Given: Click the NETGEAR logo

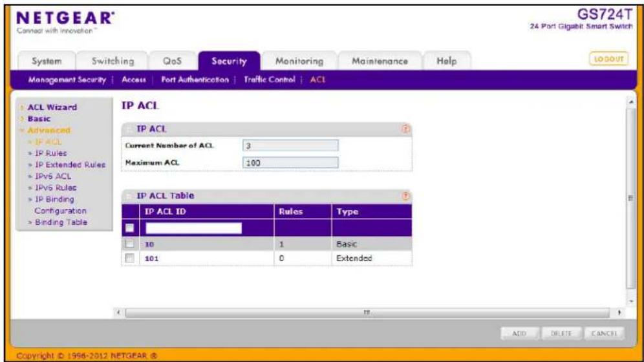Looking at the screenshot, I should (65, 22).
